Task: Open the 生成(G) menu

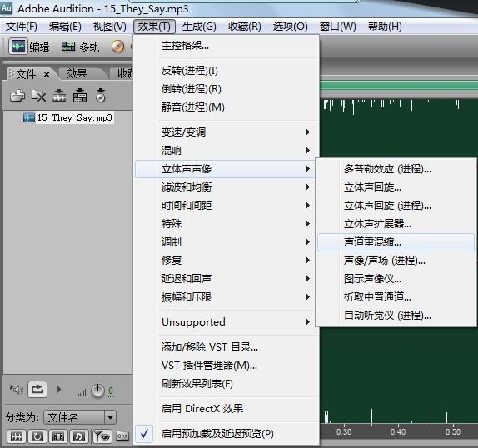Action: tap(199, 27)
